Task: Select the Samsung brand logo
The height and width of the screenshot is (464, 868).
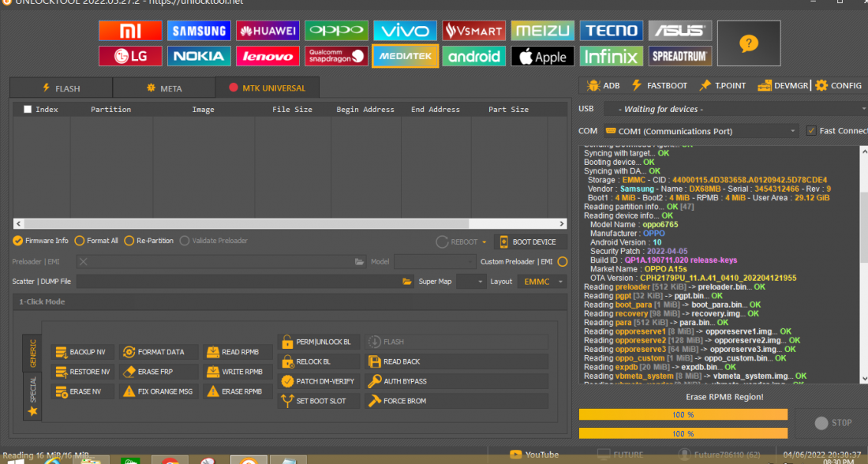Action: point(199,31)
